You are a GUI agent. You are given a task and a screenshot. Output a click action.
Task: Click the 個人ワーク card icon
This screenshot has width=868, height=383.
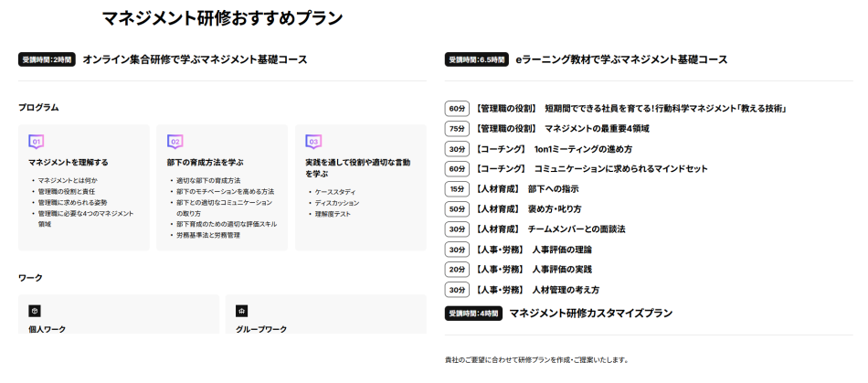35,311
